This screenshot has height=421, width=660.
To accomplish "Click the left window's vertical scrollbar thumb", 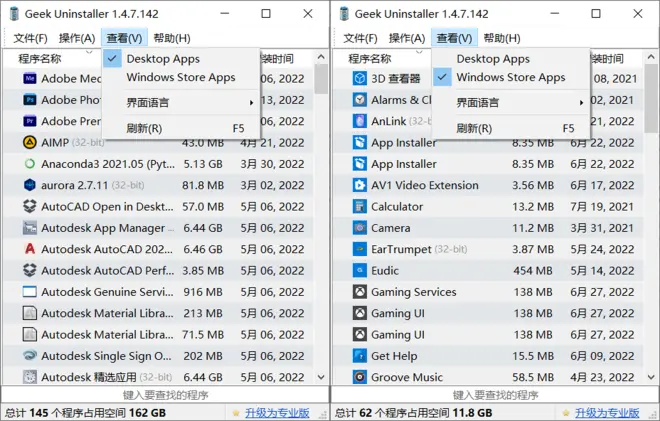I will pyautogui.click(x=321, y=79).
